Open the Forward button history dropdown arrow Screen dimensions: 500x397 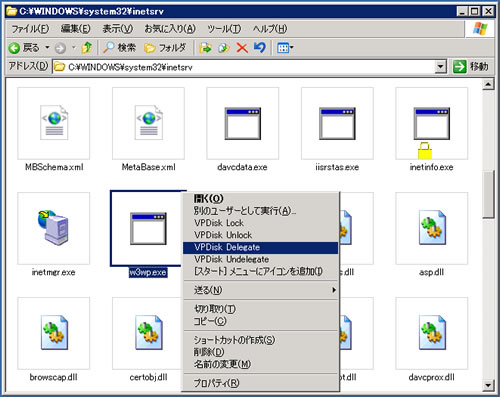[74, 48]
